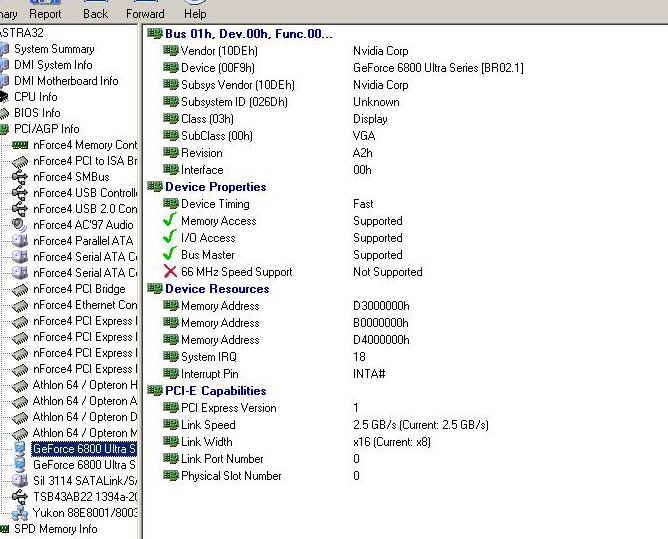
Task: Click Revision value 'A2h'
Action: click(363, 153)
